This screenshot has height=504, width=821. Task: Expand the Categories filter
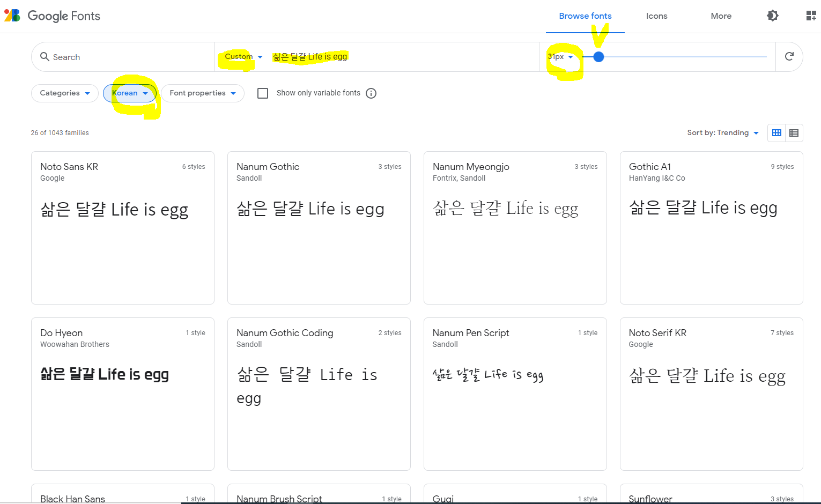(65, 93)
